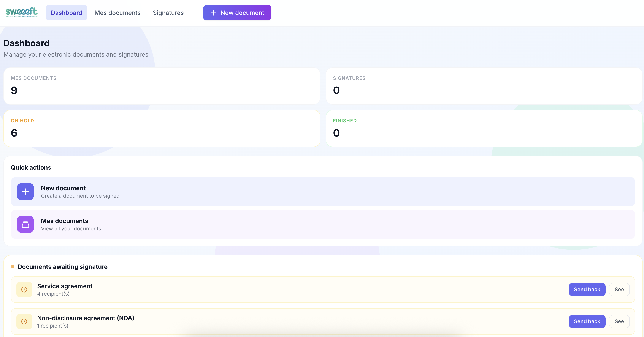Click See for Non-disclosure agreement (NDA)
The image size is (644, 337).
(619, 321)
